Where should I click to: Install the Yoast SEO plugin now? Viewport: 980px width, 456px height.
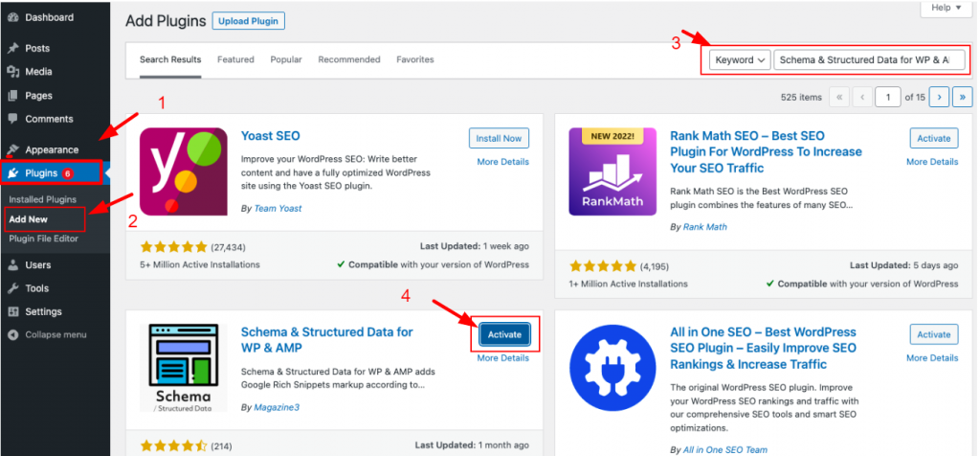499,138
